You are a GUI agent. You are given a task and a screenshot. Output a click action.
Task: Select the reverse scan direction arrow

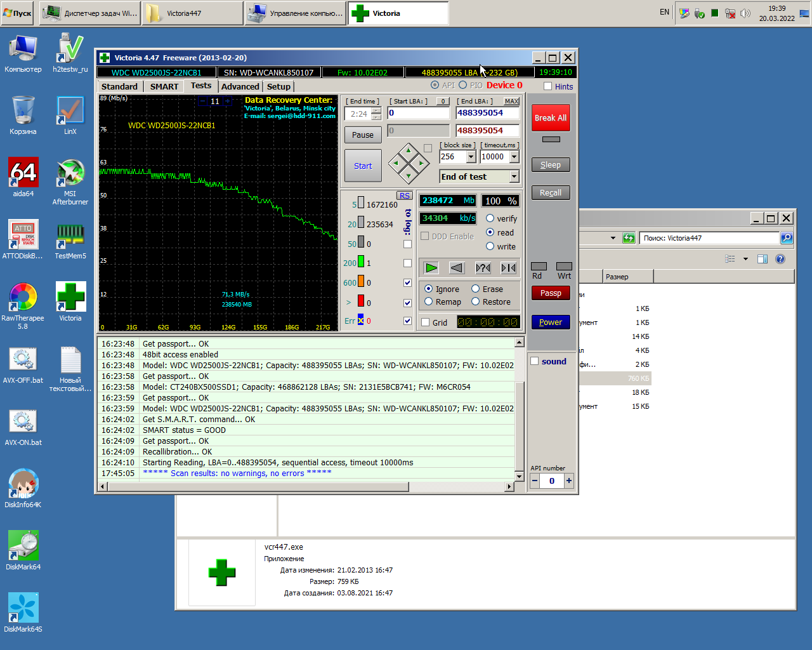[457, 268]
